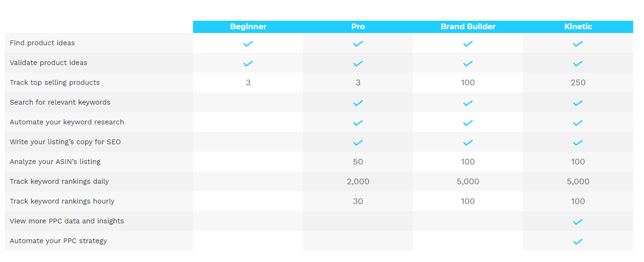The height and width of the screenshot is (262, 644).
Task: Select the Brand Builder column header
Action: (468, 27)
